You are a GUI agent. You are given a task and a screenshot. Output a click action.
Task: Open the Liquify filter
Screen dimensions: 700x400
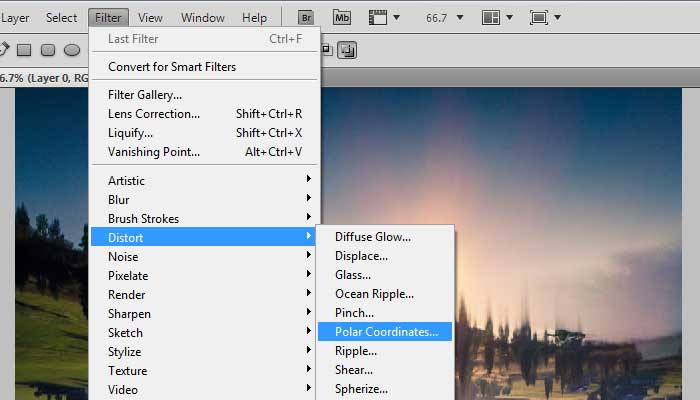(204, 133)
